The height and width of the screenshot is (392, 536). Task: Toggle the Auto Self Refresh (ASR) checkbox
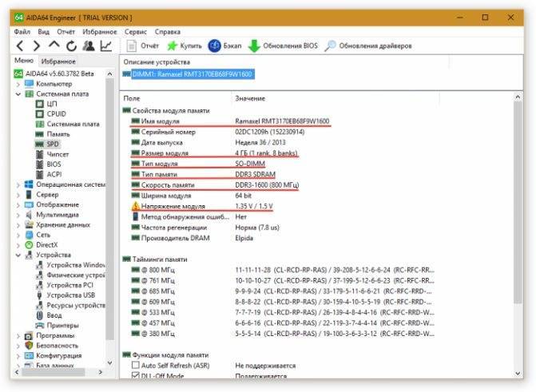tap(135, 365)
